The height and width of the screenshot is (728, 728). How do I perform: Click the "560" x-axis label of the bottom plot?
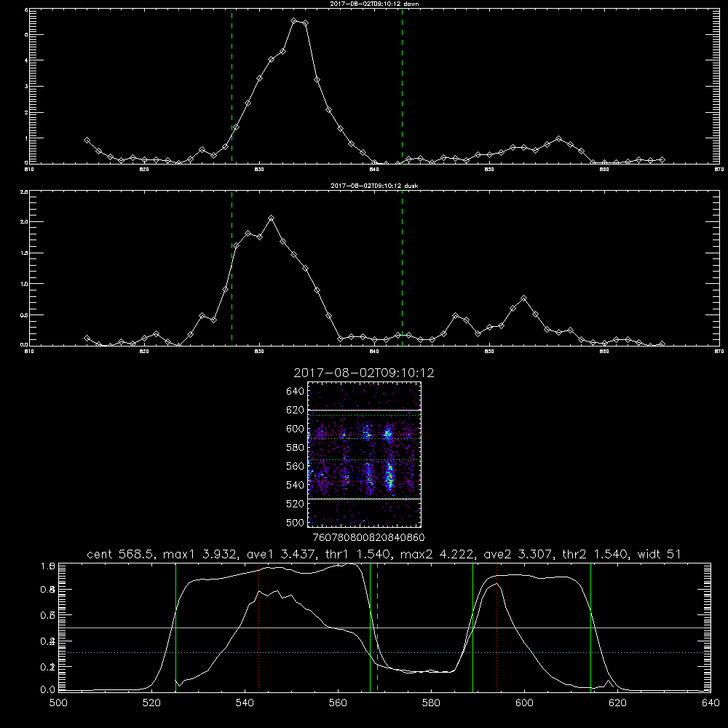point(338,703)
